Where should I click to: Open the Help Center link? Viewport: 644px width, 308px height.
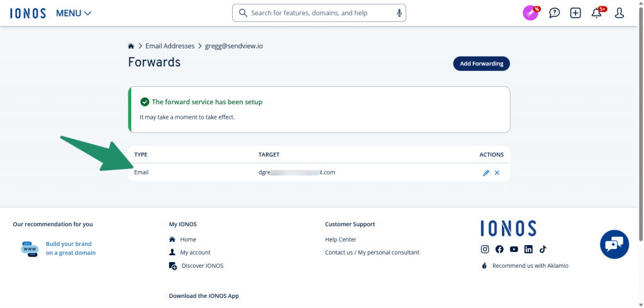point(340,239)
